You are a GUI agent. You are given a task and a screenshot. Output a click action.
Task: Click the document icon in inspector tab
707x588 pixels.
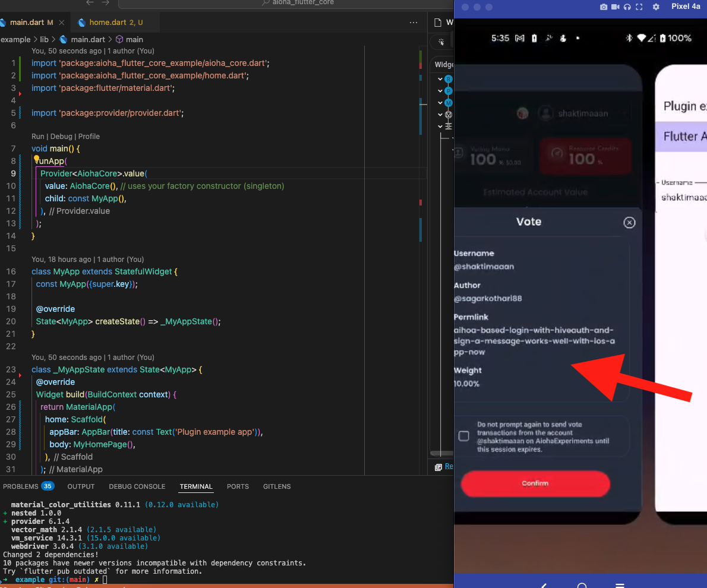[x=437, y=23]
